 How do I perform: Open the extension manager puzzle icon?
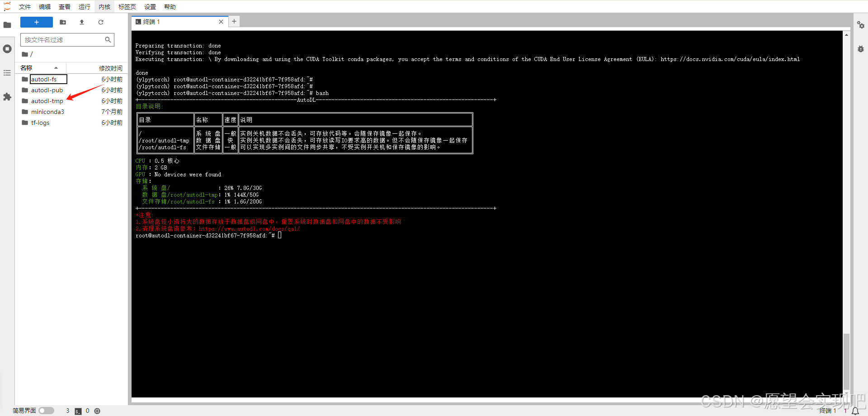pos(7,97)
